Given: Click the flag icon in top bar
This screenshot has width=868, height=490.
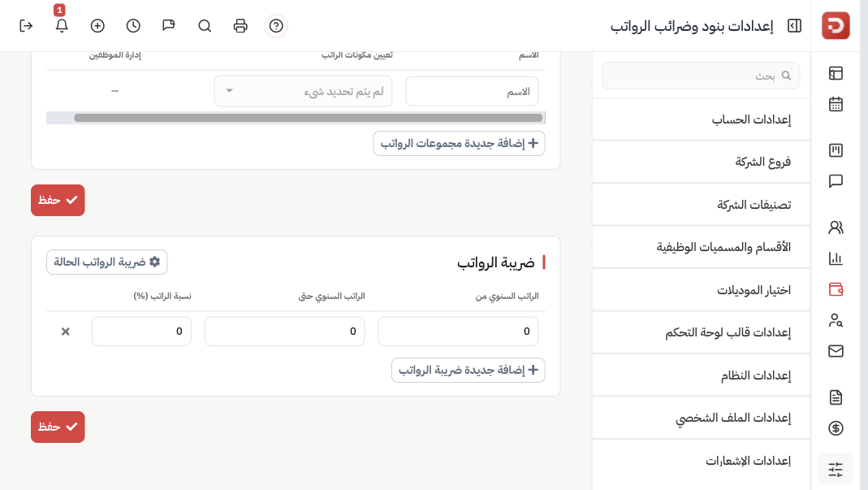Looking at the screenshot, I should pyautogui.click(x=169, y=25).
